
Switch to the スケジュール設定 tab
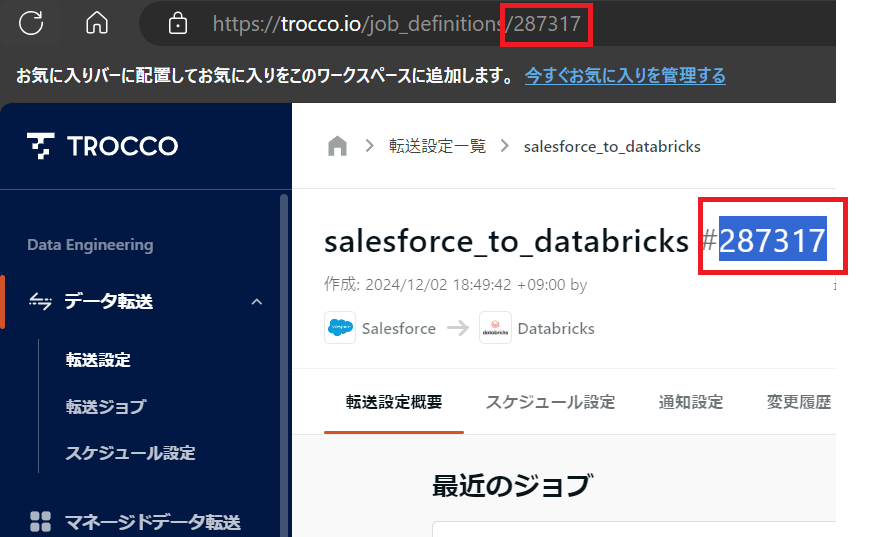pos(550,402)
